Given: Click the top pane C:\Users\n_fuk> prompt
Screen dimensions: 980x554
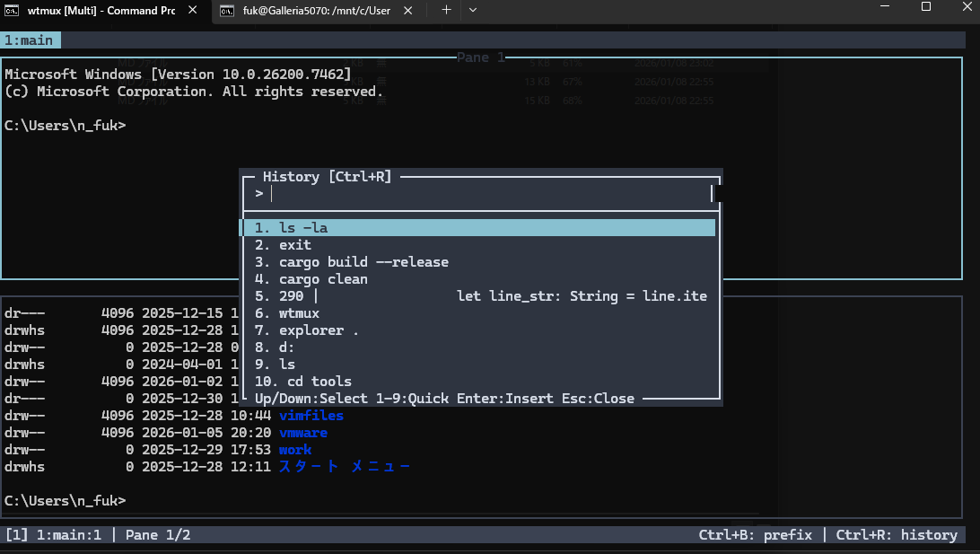Looking at the screenshot, I should tap(65, 126).
